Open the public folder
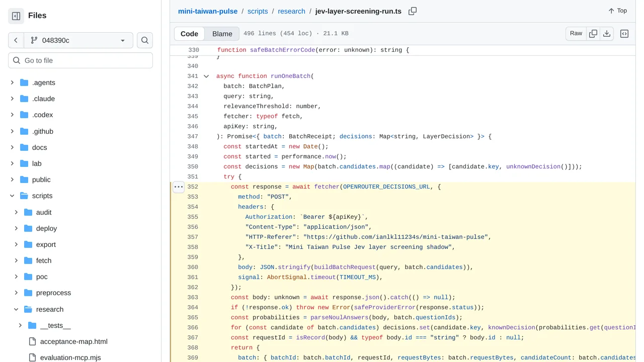 click(41, 179)
